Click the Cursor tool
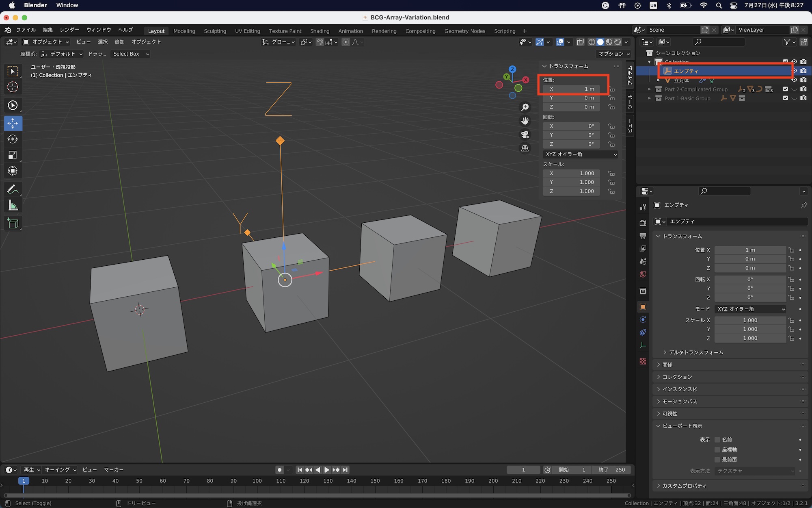The image size is (812, 508). click(13, 87)
